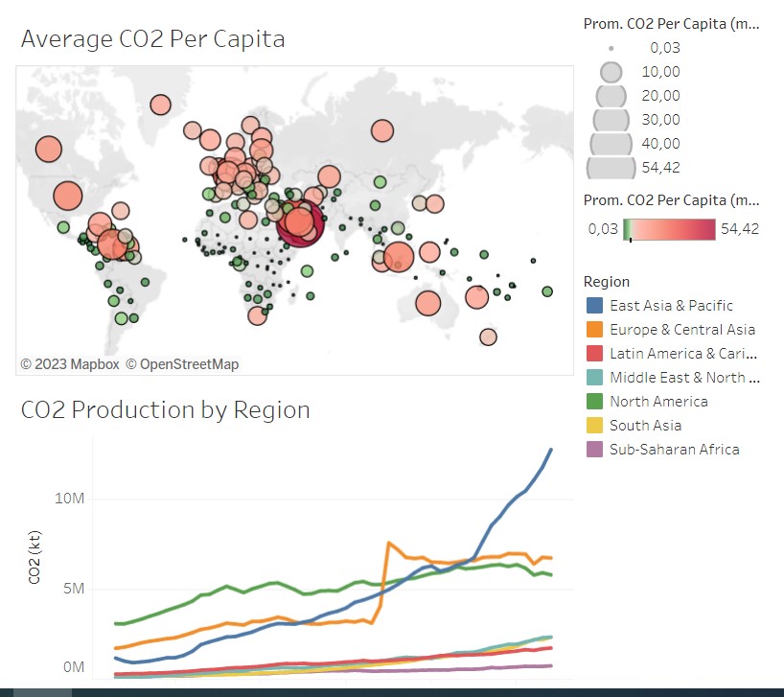Open the OpenStreetMap attribution link

pos(182,364)
